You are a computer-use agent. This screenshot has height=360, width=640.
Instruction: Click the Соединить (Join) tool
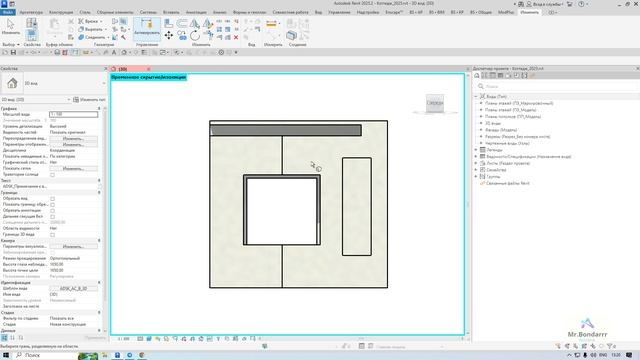point(93,37)
